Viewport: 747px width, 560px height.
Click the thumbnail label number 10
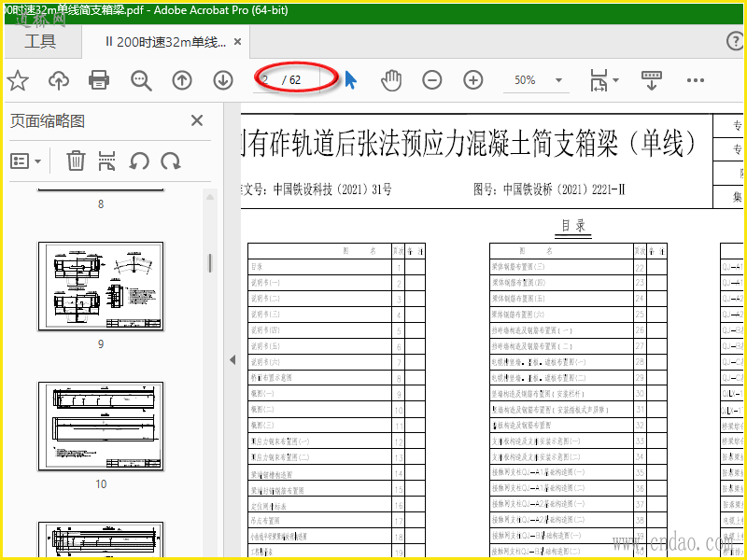tap(101, 483)
